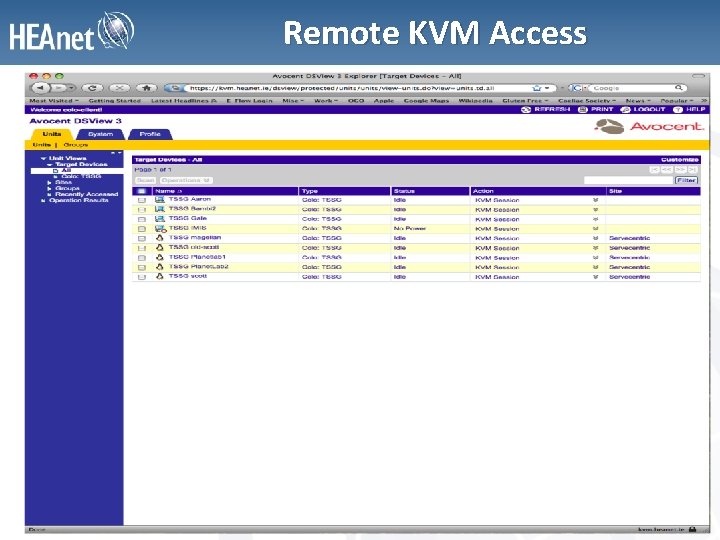Screen dimensions: 720x540
Task: Click the device icon beside TSSG Bambi2
Action: (x=159, y=209)
